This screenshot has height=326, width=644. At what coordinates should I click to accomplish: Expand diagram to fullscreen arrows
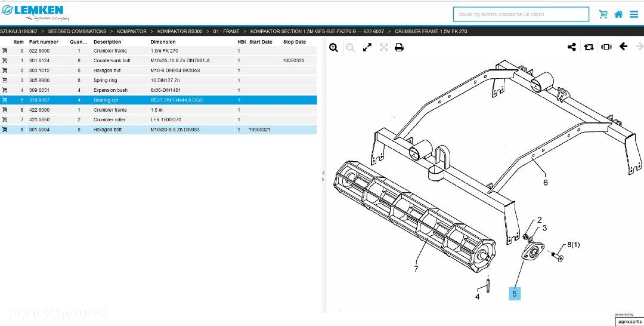click(x=367, y=47)
